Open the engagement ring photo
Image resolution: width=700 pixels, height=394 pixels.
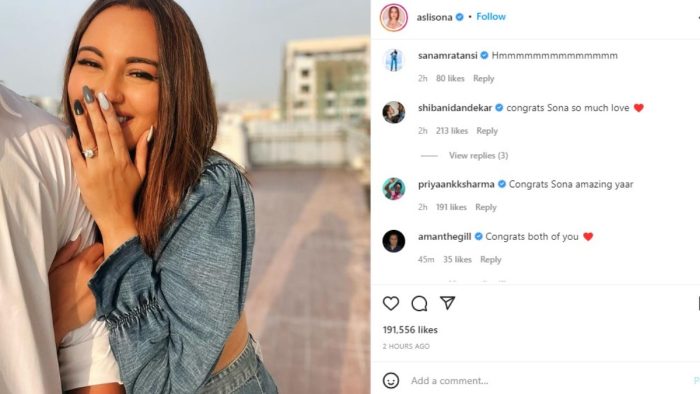[185, 197]
